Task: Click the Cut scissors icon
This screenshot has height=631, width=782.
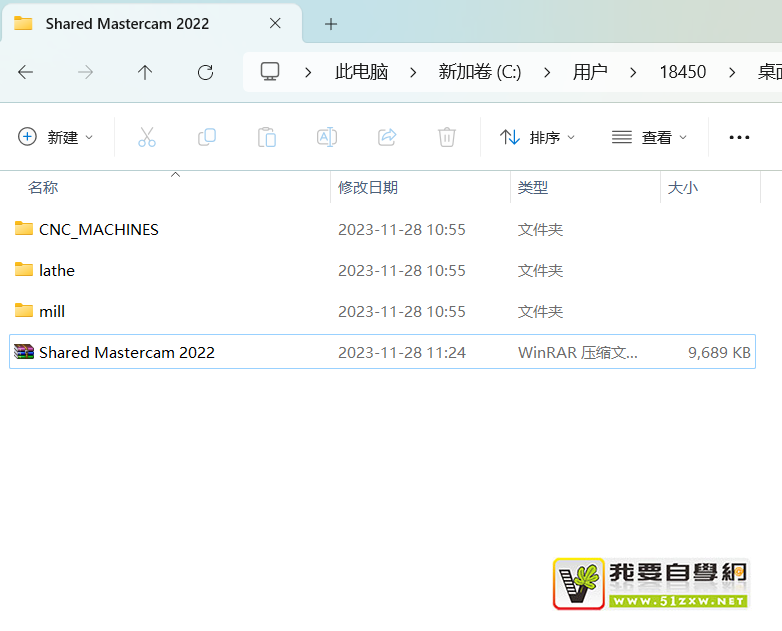Action: [x=147, y=137]
